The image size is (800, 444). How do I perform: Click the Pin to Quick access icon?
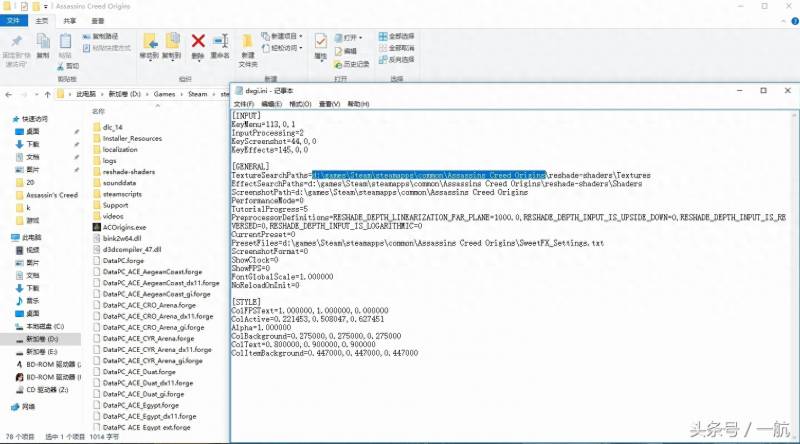coord(16,41)
